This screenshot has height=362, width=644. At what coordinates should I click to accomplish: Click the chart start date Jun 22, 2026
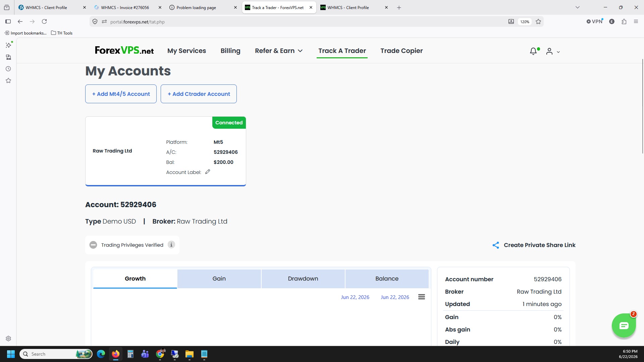coord(355,297)
